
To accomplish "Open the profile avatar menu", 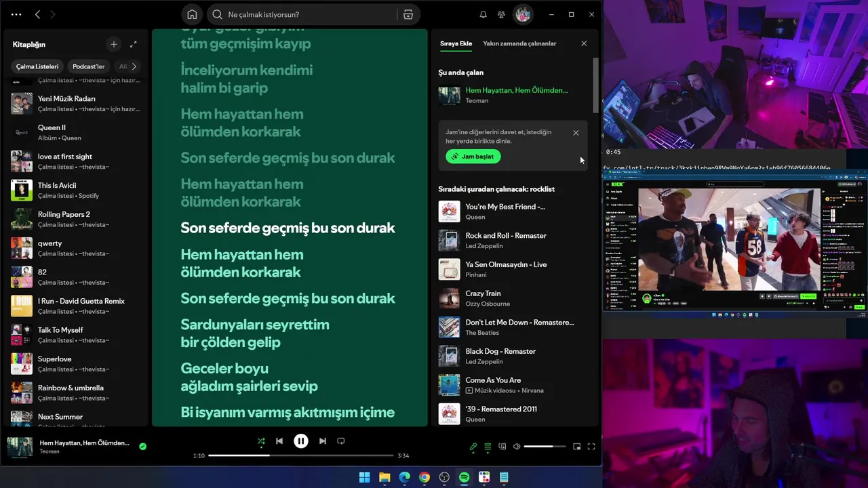I will coord(522,14).
